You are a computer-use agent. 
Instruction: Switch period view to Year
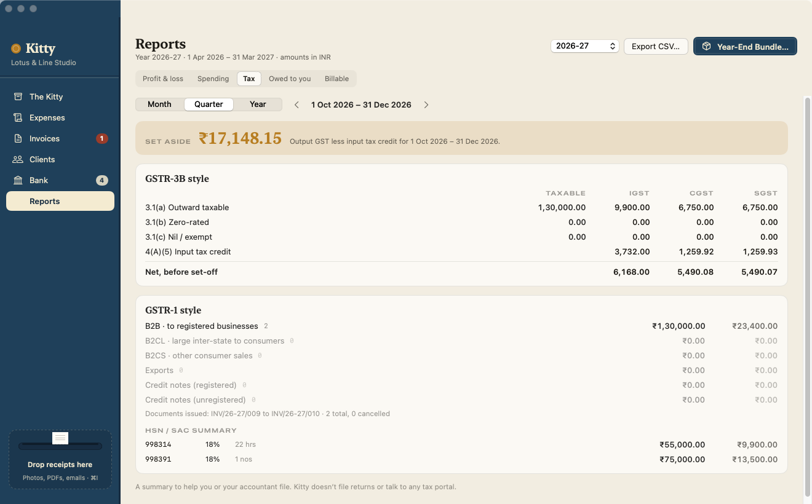[x=258, y=104]
